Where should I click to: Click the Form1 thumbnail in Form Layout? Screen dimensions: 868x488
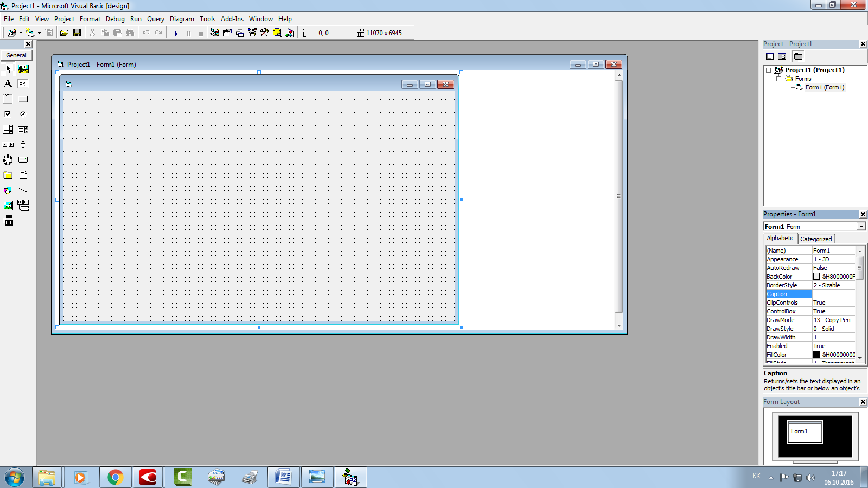tap(805, 432)
